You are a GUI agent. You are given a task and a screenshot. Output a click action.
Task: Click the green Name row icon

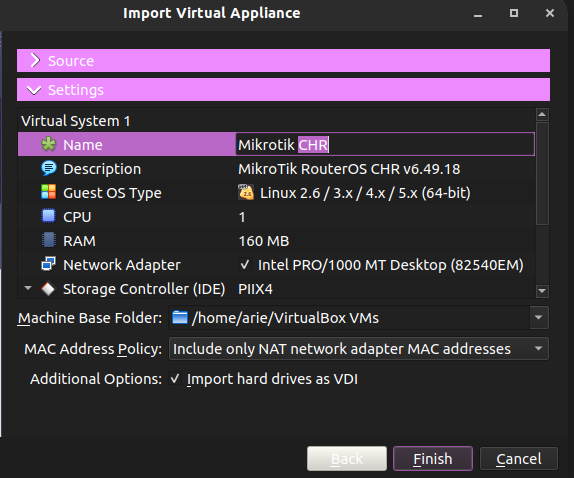pyautogui.click(x=49, y=144)
